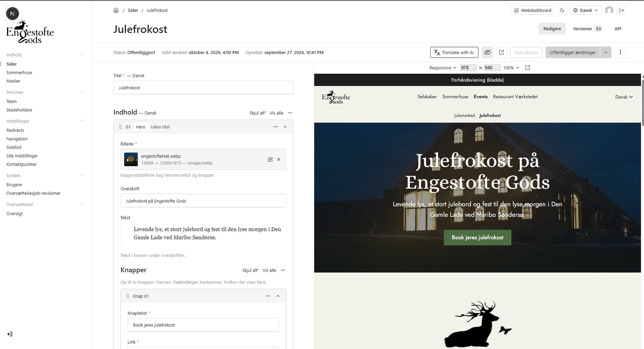Image resolution: width=644 pixels, height=349 pixels.
Task: Collapse the Hero block chevron
Action: coord(285,127)
